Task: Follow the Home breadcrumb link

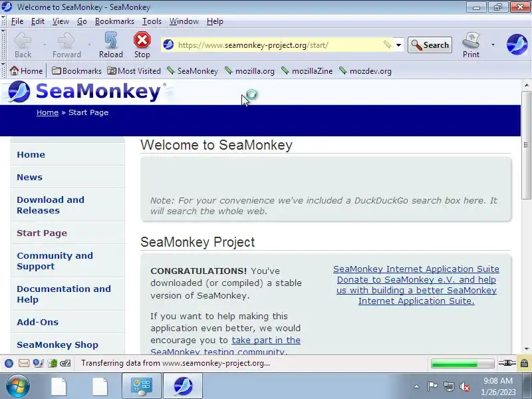Action: point(47,112)
